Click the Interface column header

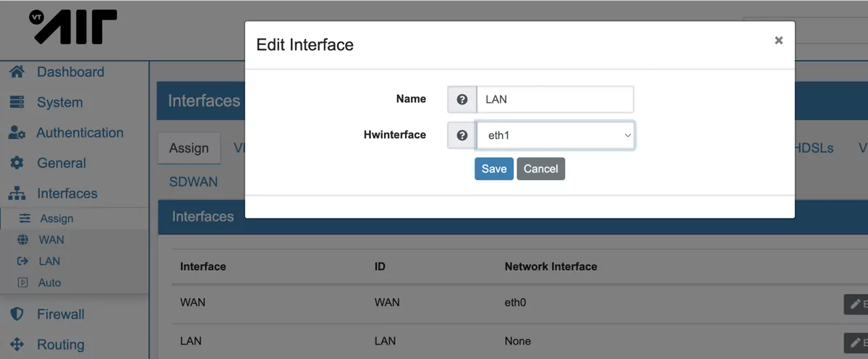[x=203, y=266]
